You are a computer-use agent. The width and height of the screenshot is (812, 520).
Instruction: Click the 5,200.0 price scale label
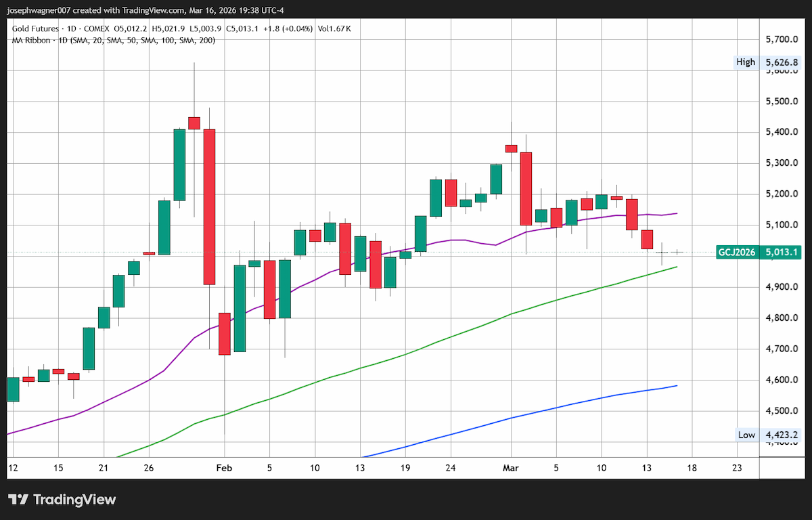point(782,194)
